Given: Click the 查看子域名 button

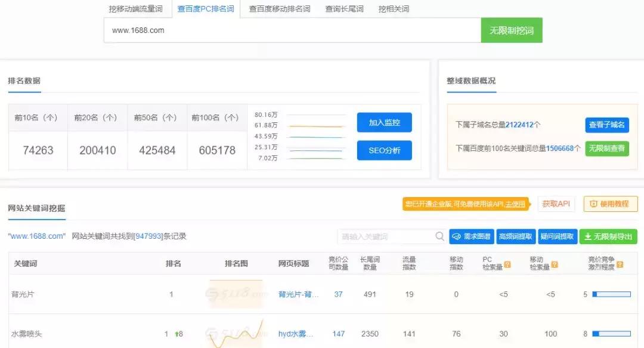Looking at the screenshot, I should (606, 125).
